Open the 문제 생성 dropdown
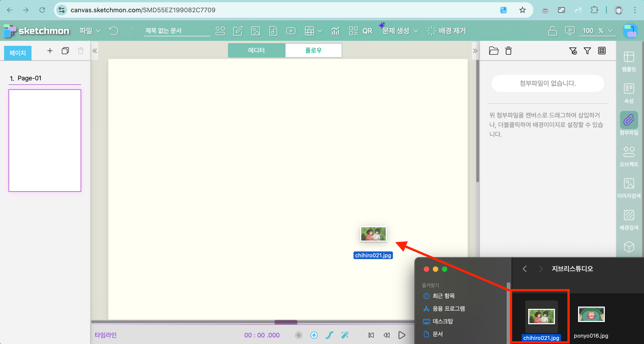The height and width of the screenshot is (344, 644). (x=400, y=31)
